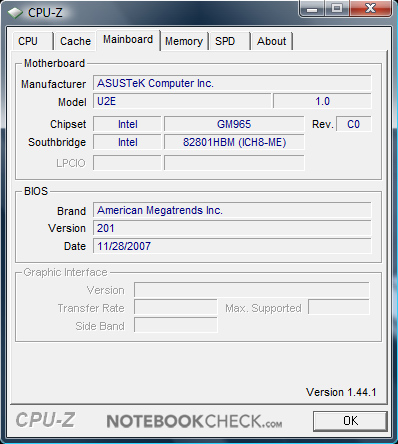The width and height of the screenshot is (398, 444).
Task: Switch to the CPU tab
Action: tap(33, 41)
